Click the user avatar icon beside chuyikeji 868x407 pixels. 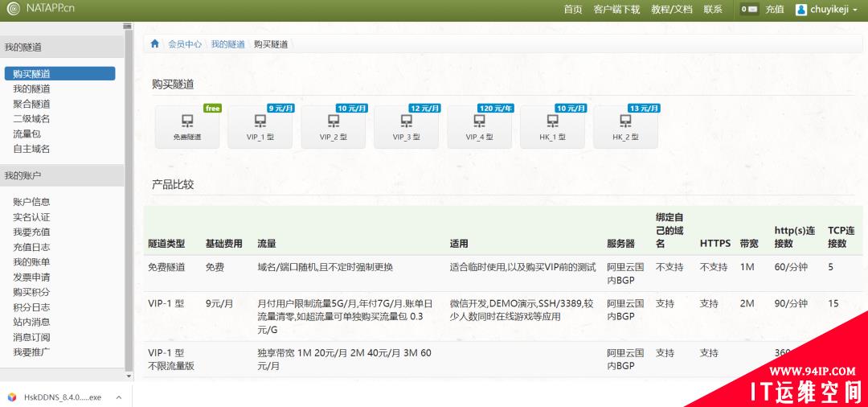801,10
